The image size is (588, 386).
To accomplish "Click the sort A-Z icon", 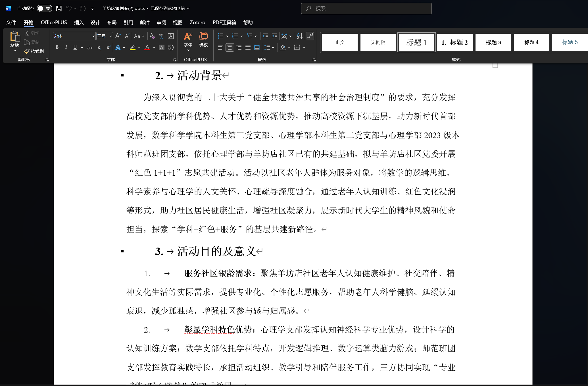I will point(300,36).
